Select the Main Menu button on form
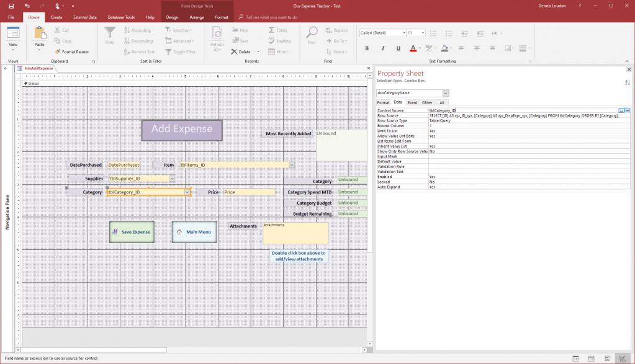Viewport: 635px width, 364px height. pos(194,232)
